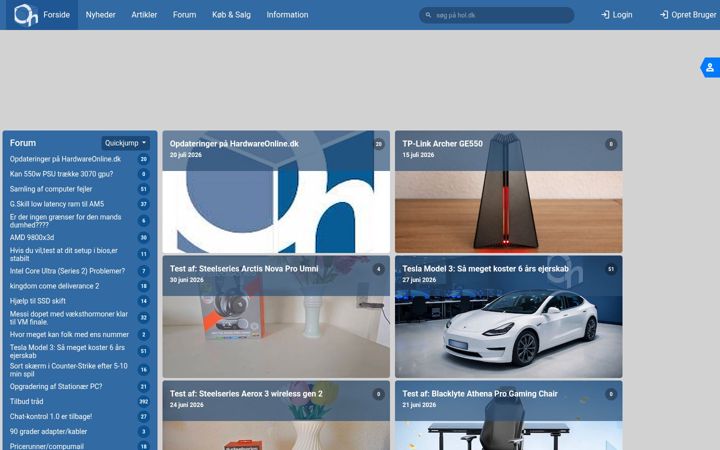Viewport: 720px width, 450px height.
Task: Open thread Samling af computer fejler
Action: 51,189
